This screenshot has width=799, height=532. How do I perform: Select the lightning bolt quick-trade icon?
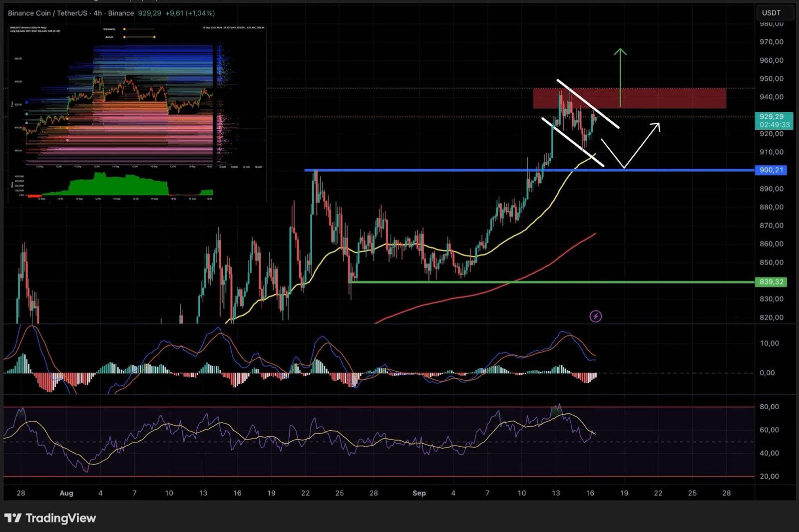[596, 315]
